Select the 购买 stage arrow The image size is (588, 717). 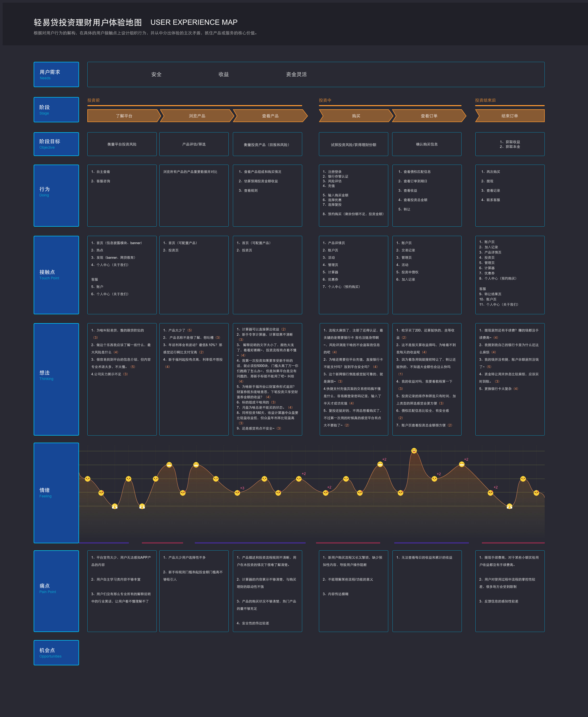coord(356,116)
